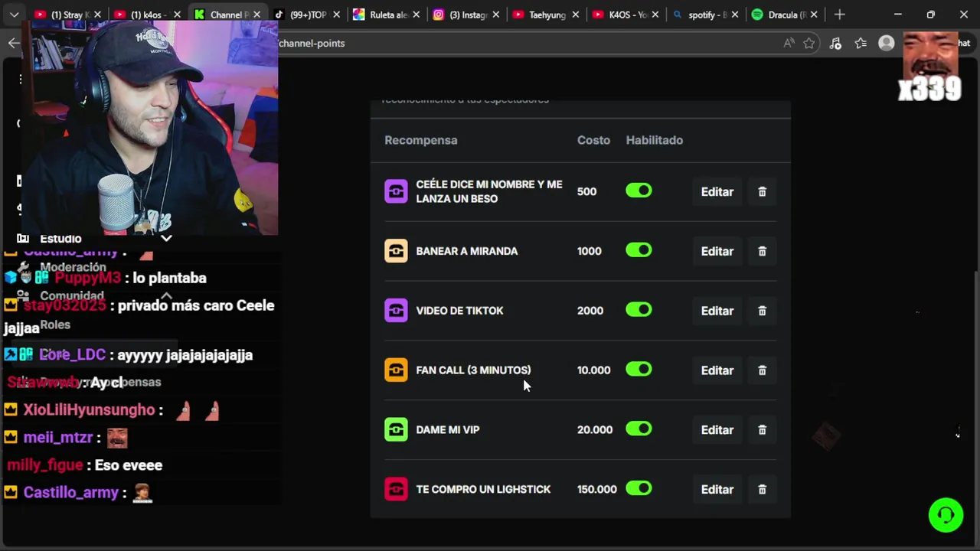Click the red icon of TE COMPRO UN LIGHSTICK
Image resolution: width=980 pixels, height=551 pixels.
pos(396,490)
